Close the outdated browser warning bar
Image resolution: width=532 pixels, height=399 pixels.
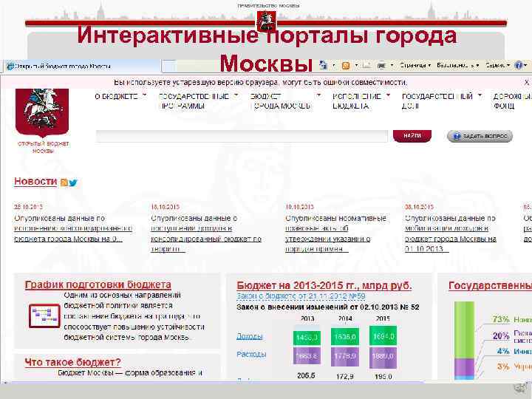(x=527, y=82)
